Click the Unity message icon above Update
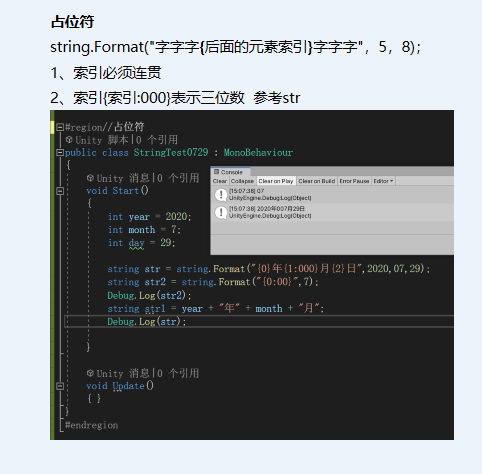Viewport: 482px width, 474px height. (x=90, y=373)
